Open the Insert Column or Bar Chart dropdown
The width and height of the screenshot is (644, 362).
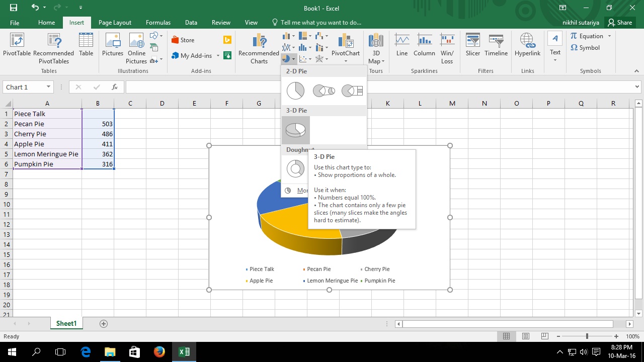coord(288,36)
